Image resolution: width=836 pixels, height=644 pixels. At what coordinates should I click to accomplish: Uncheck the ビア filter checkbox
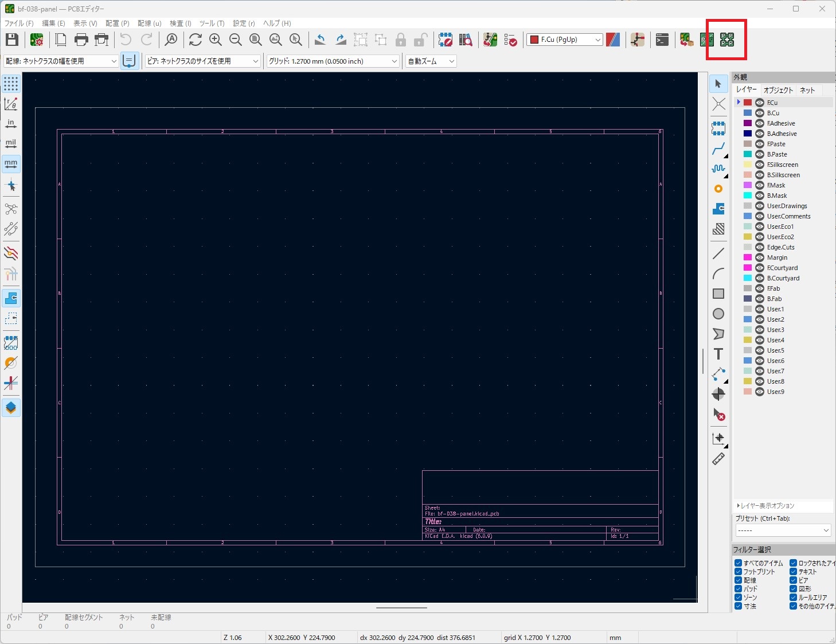pos(793,580)
